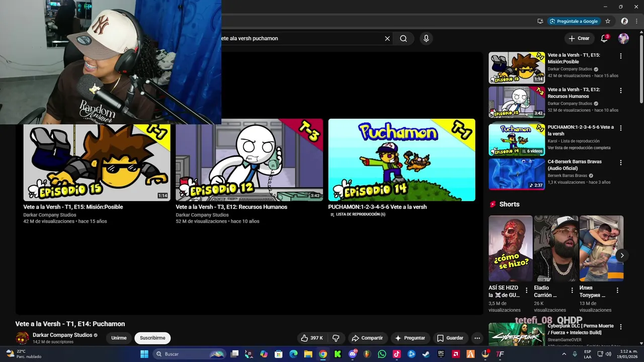Open the Crear upload menu
The image size is (644, 362).
pos(579,38)
